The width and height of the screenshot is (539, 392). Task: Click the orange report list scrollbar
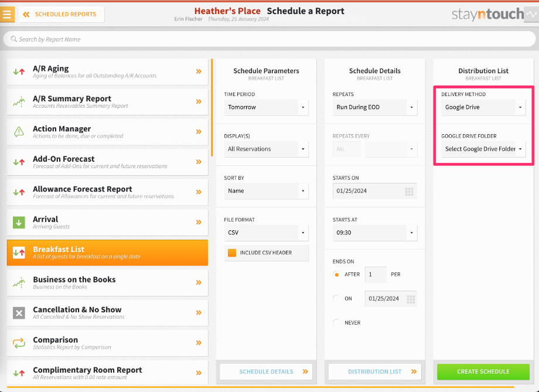coord(211,107)
